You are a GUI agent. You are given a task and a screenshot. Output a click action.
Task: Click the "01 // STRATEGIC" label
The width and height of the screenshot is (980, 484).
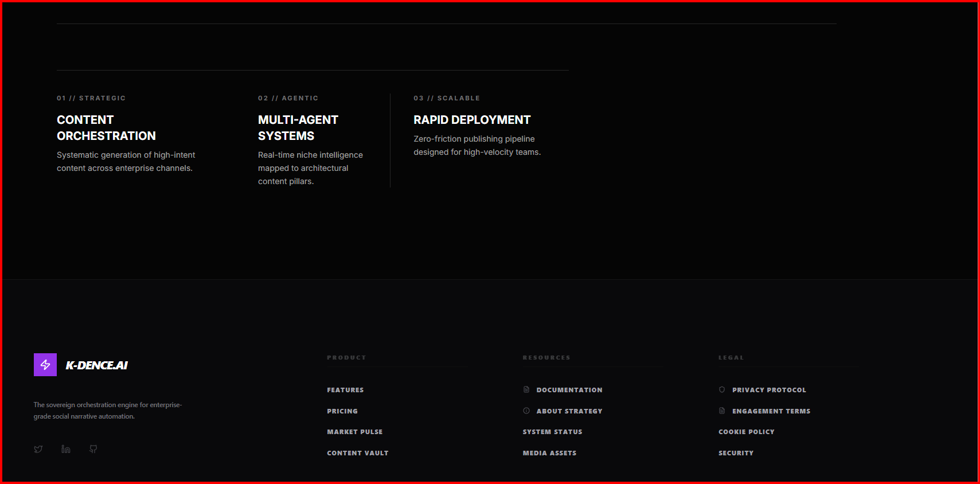point(91,98)
